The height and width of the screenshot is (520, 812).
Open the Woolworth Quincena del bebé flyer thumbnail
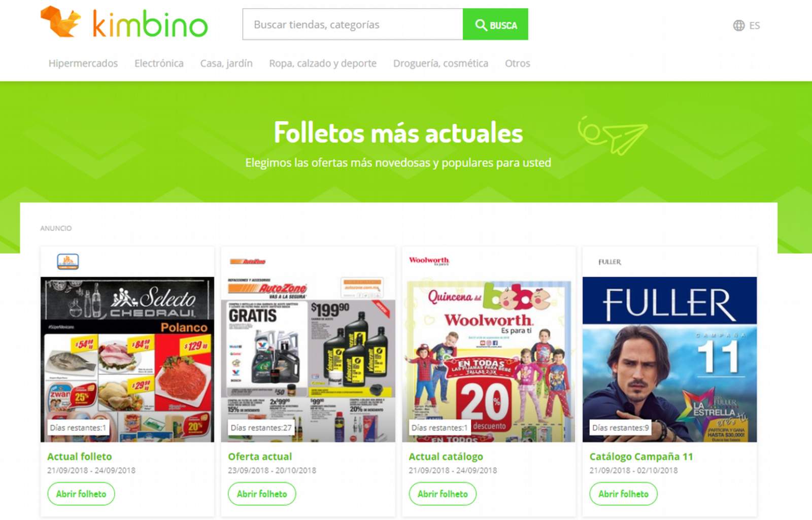(488, 360)
